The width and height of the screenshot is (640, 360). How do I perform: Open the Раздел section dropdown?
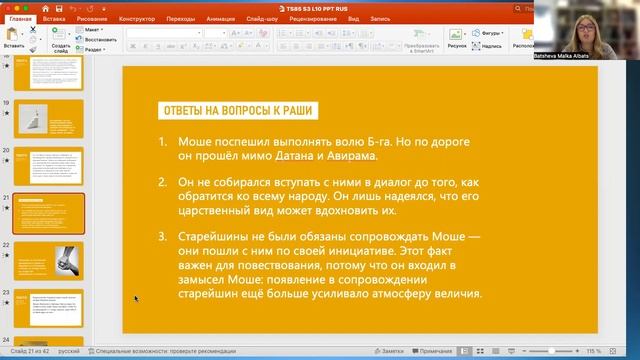tap(91, 49)
